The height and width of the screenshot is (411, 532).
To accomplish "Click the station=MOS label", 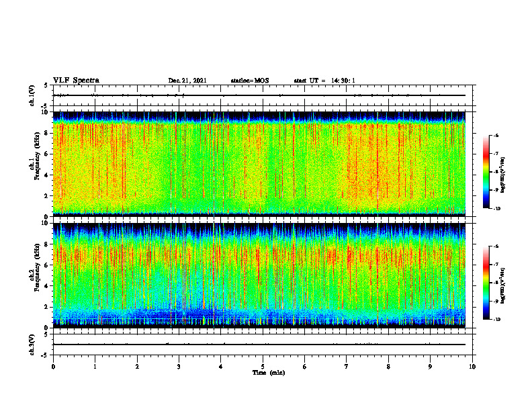I will pyautogui.click(x=250, y=81).
